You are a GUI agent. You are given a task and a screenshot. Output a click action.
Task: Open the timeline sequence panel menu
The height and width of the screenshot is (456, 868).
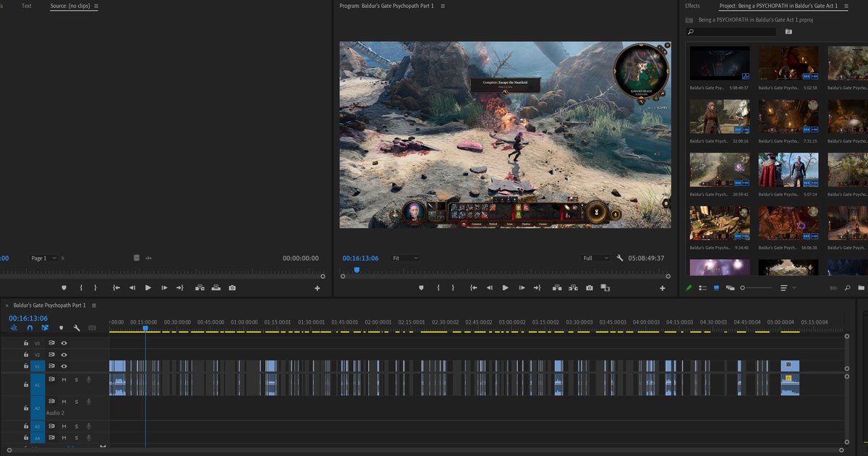93,305
